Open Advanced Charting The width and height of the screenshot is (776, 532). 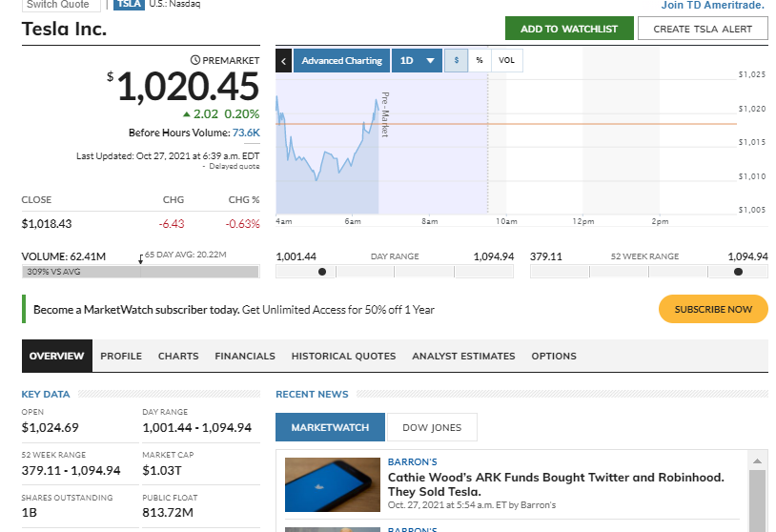[x=341, y=61]
